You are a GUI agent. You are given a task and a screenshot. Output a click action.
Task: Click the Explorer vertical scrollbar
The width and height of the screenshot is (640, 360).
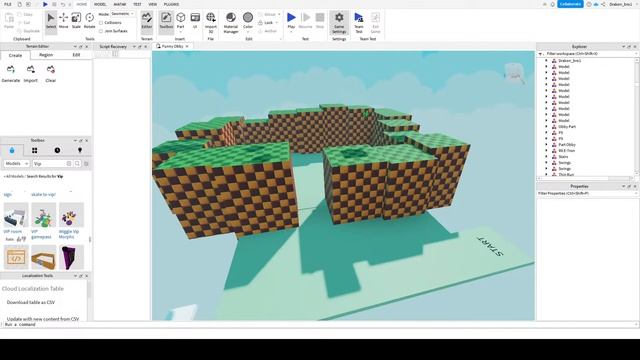coord(637,116)
